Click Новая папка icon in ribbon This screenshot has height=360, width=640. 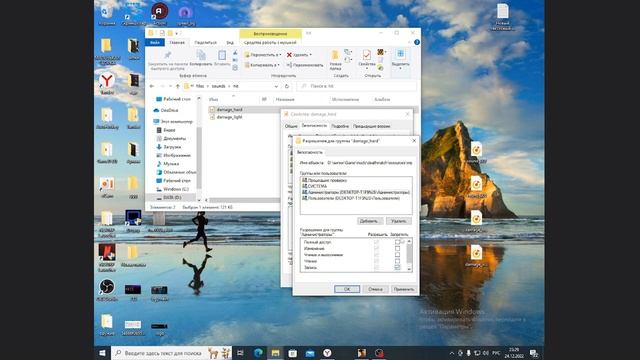pos(335,56)
